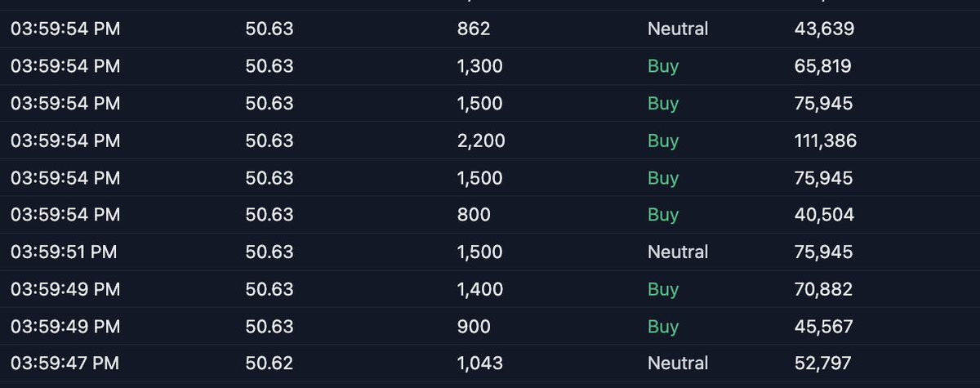Select the 2,200 size cell
980x388 pixels.
point(481,140)
